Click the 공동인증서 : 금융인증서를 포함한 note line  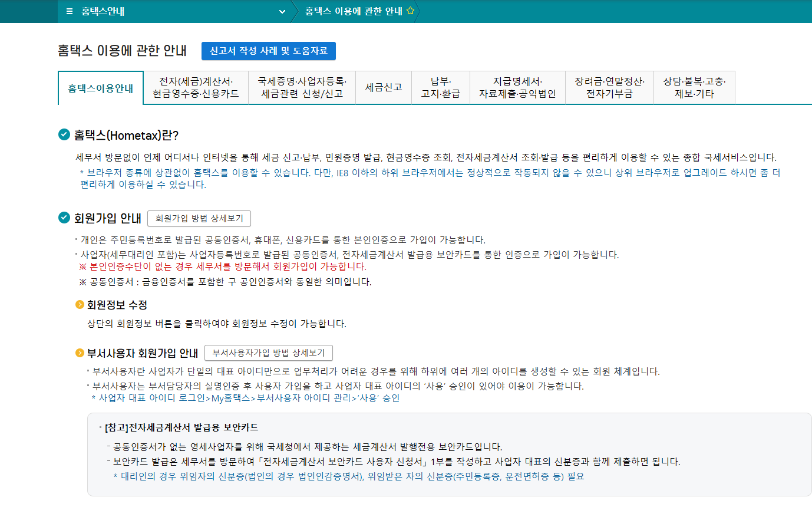tap(225, 281)
